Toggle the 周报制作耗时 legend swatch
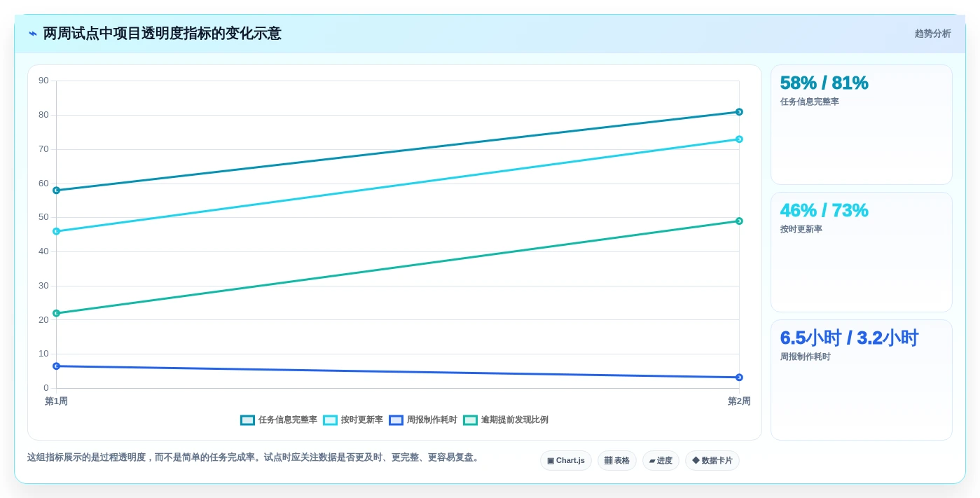980x498 pixels. click(396, 420)
